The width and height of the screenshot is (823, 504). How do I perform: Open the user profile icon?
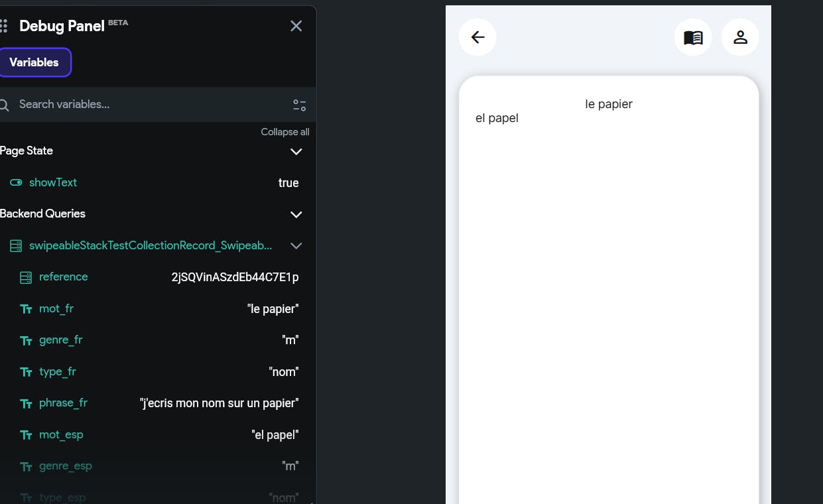pos(740,37)
